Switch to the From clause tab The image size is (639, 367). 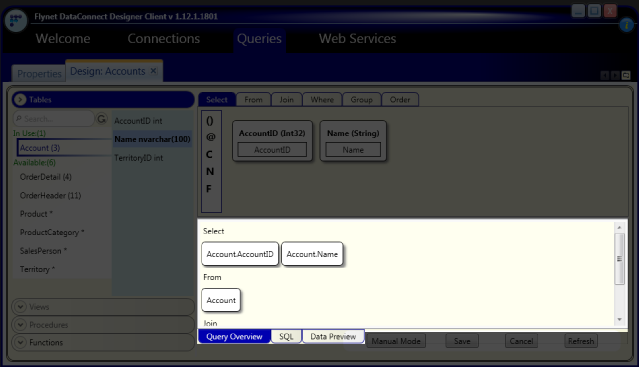(253, 100)
